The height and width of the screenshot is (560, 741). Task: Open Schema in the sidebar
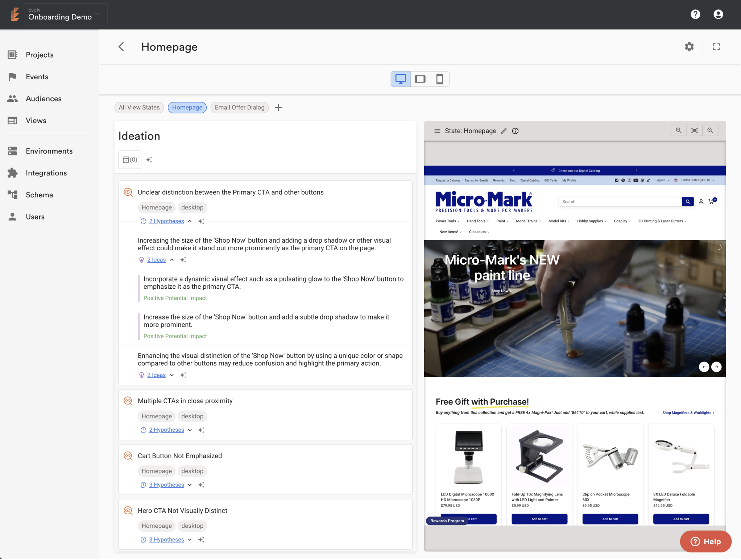39,195
